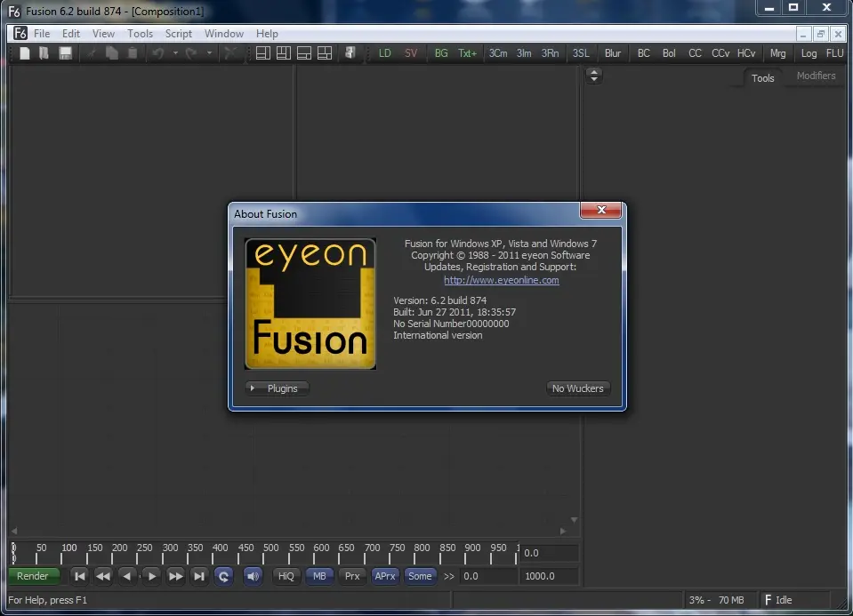Choose the second view layout icon
Image resolution: width=853 pixels, height=616 pixels.
click(284, 53)
